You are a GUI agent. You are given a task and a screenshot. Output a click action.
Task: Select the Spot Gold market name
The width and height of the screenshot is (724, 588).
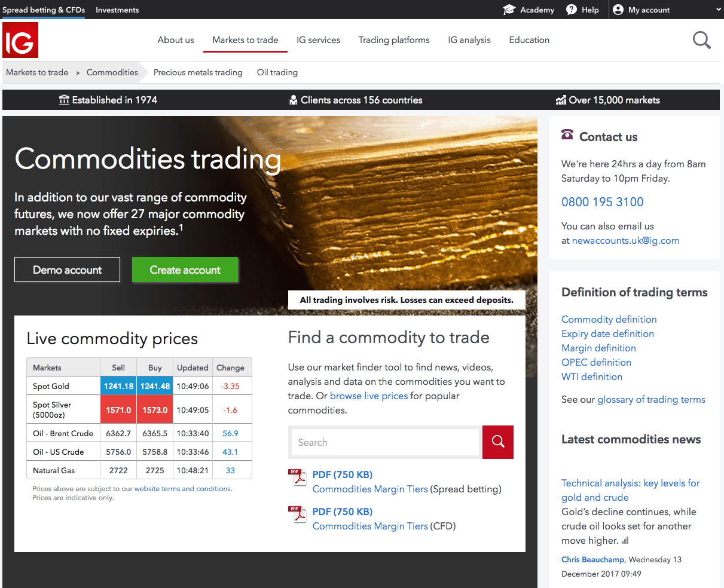pyautogui.click(x=51, y=386)
